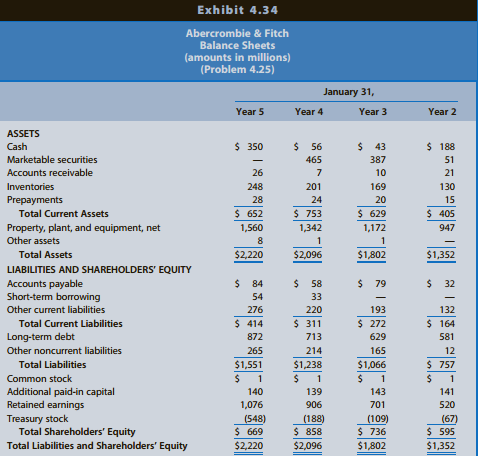
Task: Click the Marketable securities row label
Action: pyautogui.click(x=52, y=160)
